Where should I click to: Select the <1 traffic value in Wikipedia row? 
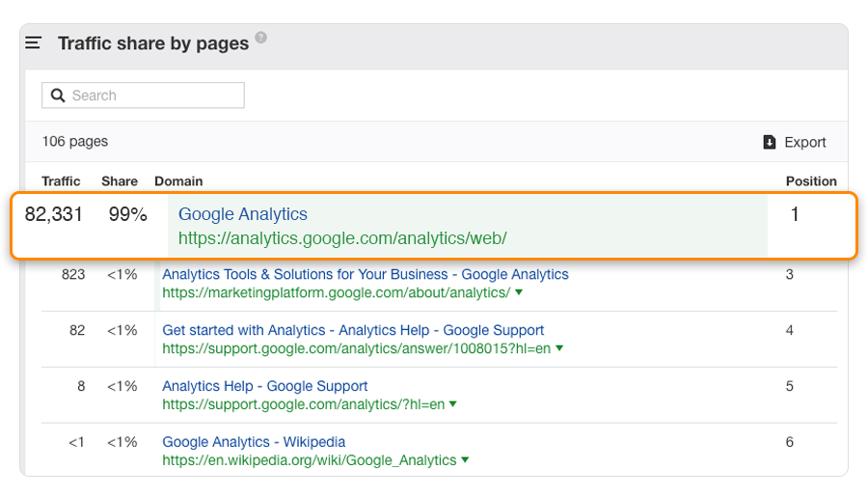tap(76, 442)
